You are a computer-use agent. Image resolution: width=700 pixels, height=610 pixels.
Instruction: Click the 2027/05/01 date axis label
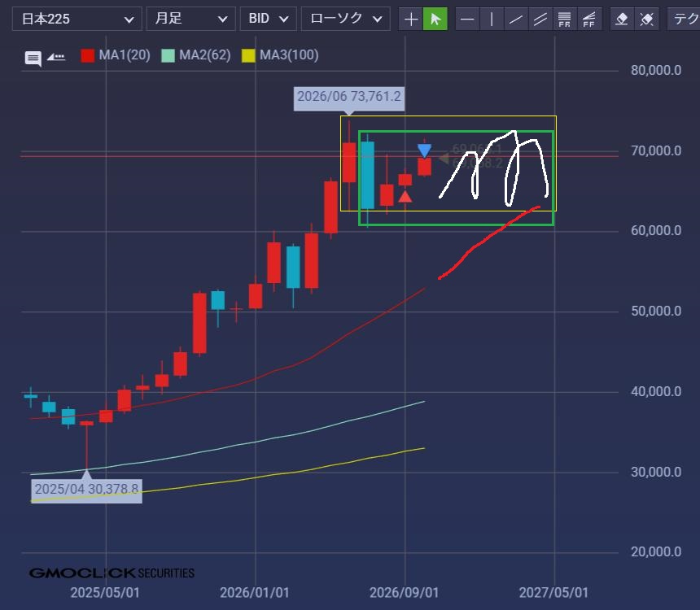pyautogui.click(x=553, y=593)
